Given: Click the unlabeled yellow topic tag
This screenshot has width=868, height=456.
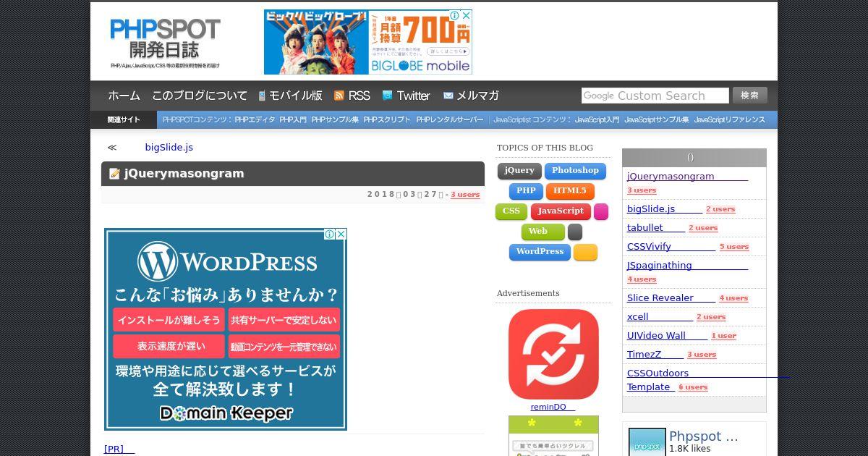Looking at the screenshot, I should tap(585, 252).
